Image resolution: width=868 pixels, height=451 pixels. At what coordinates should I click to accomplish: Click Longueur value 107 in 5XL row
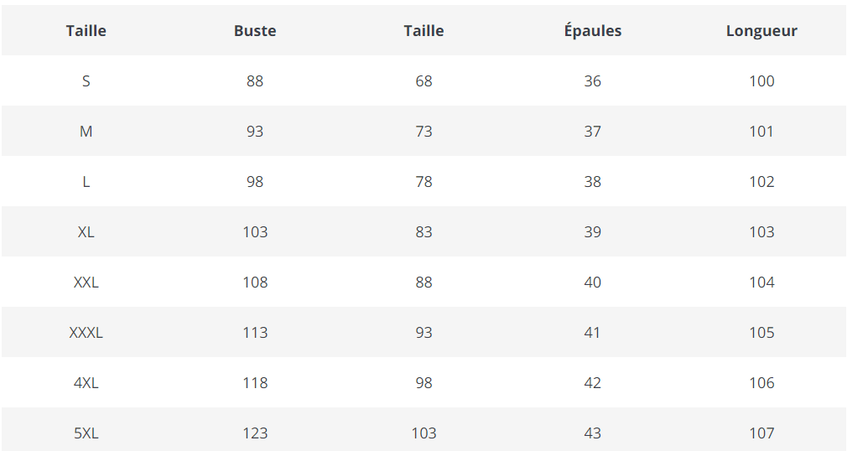[x=761, y=433]
